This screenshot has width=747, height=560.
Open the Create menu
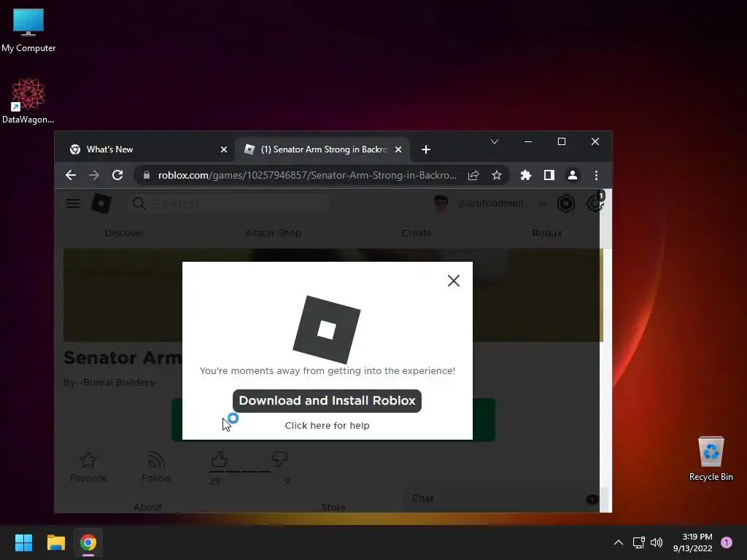pyautogui.click(x=417, y=233)
